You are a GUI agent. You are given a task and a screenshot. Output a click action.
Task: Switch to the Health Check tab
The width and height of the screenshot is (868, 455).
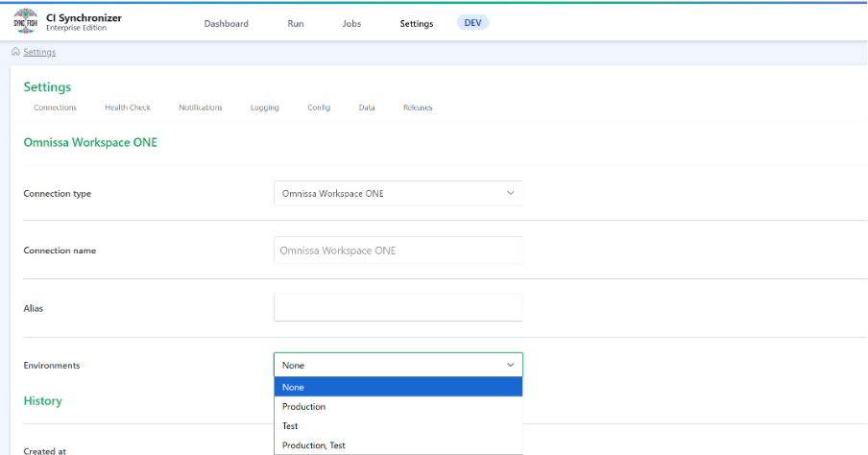(x=128, y=108)
